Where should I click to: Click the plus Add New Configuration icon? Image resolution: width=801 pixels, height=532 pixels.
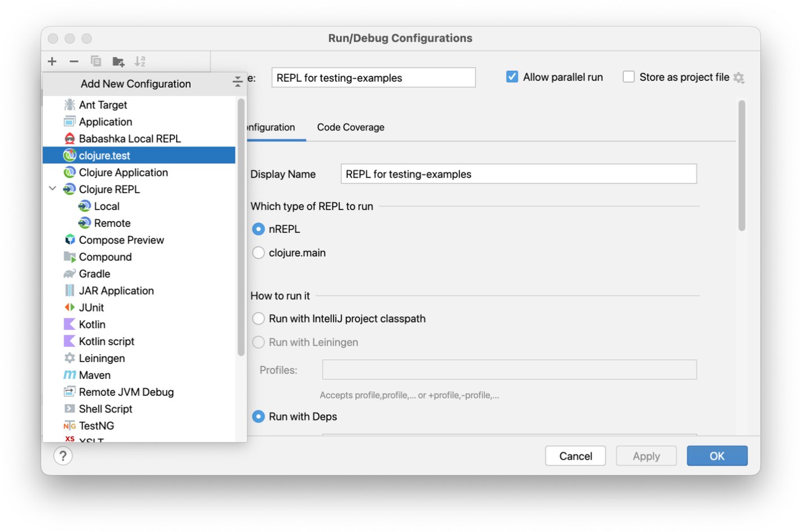(x=52, y=61)
